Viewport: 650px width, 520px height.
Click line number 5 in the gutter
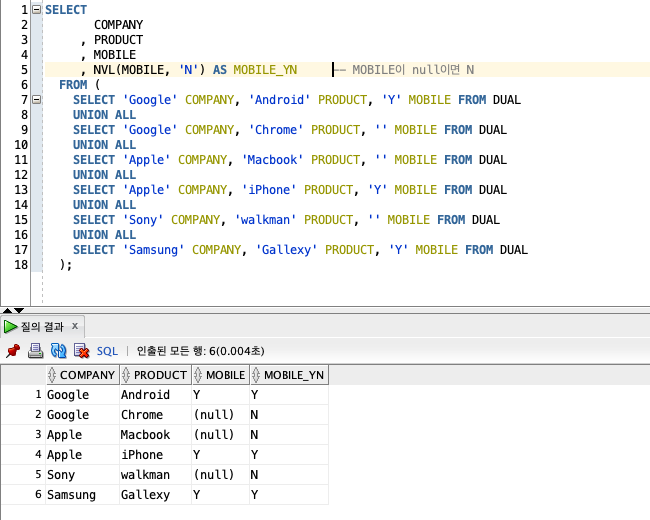pos(24,70)
